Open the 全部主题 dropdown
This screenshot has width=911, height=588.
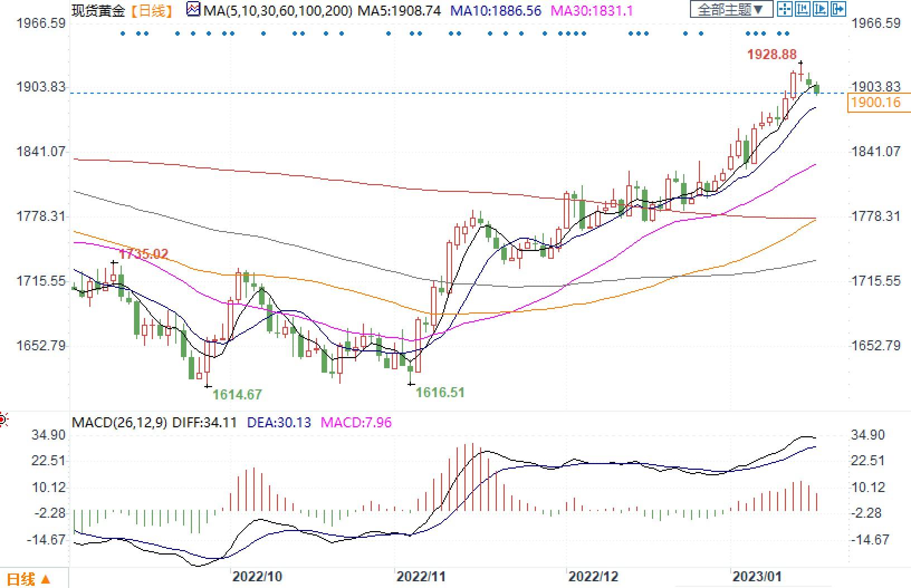pos(731,9)
